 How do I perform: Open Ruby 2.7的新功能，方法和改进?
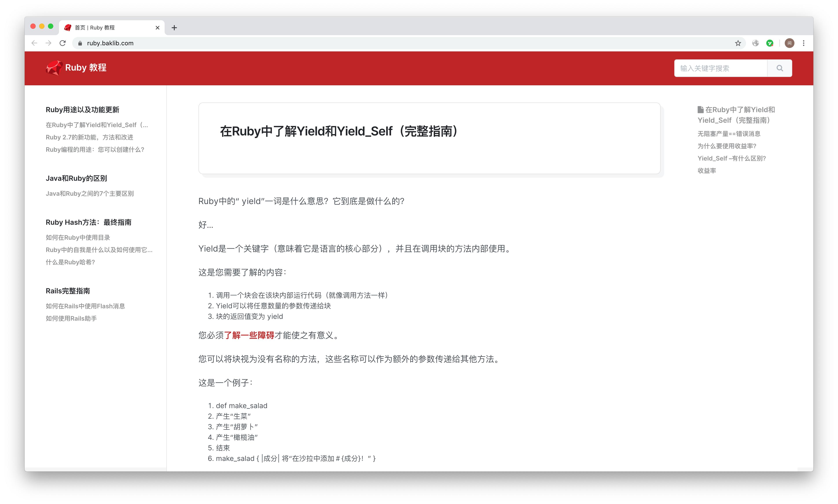point(89,137)
